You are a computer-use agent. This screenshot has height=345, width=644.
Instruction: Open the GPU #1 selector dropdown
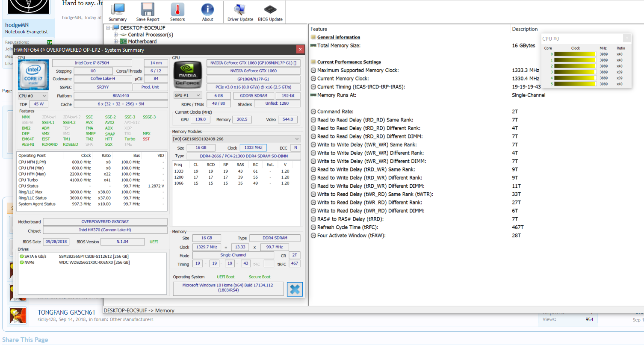pos(188,95)
